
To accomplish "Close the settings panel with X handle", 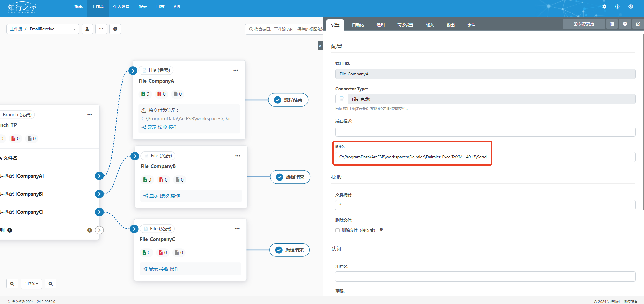I will click(x=320, y=46).
